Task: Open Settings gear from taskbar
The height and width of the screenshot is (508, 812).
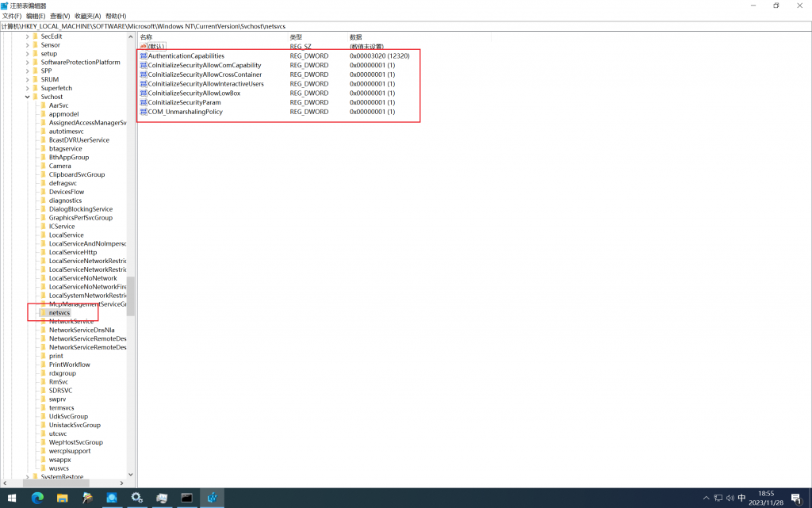Action: pyautogui.click(x=136, y=498)
